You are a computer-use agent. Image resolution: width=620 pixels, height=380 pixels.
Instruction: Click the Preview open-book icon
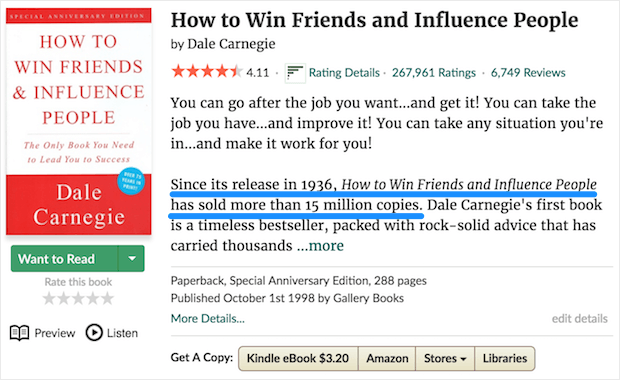[19, 333]
